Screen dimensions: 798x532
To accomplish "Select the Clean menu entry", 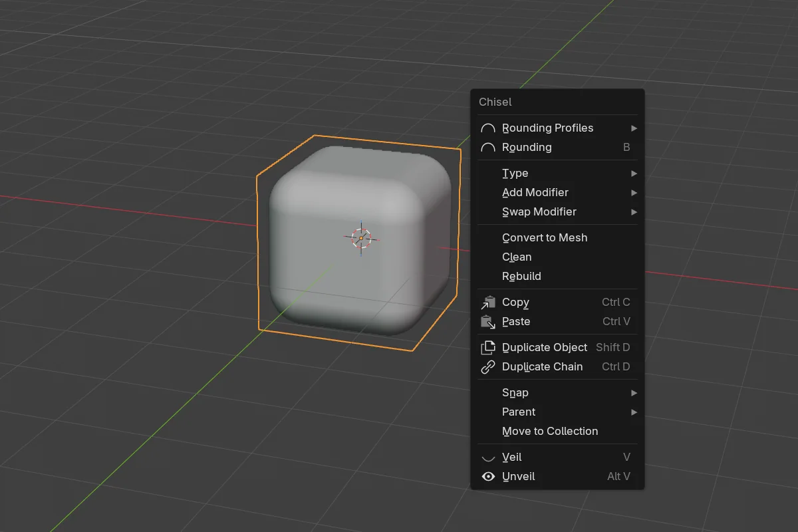I will coord(557,257).
